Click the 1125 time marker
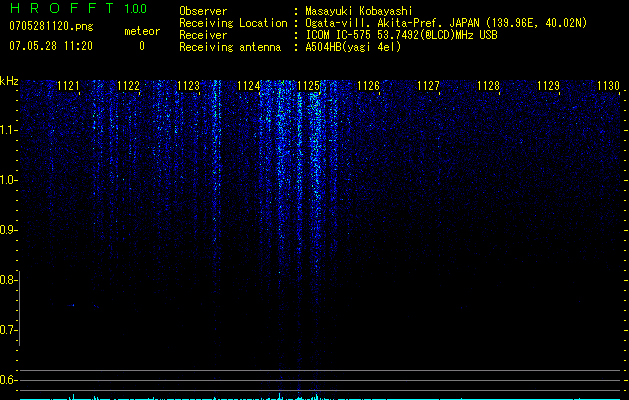This screenshot has height=400, width=629. [308, 86]
